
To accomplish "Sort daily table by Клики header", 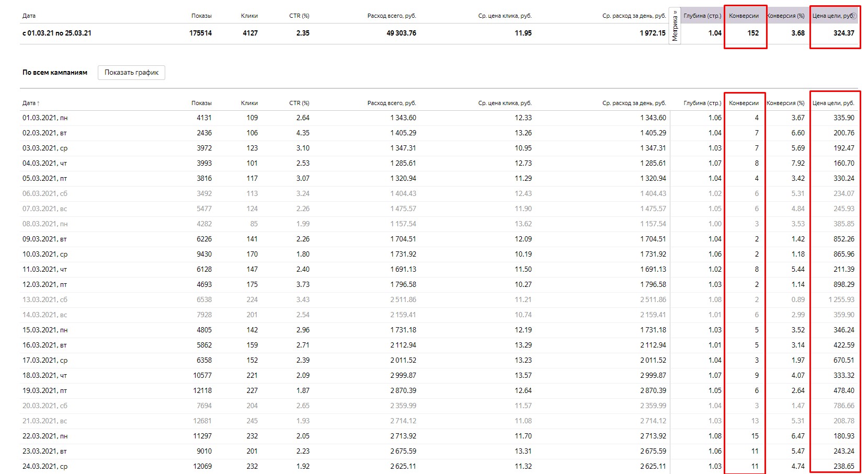I will (x=249, y=103).
